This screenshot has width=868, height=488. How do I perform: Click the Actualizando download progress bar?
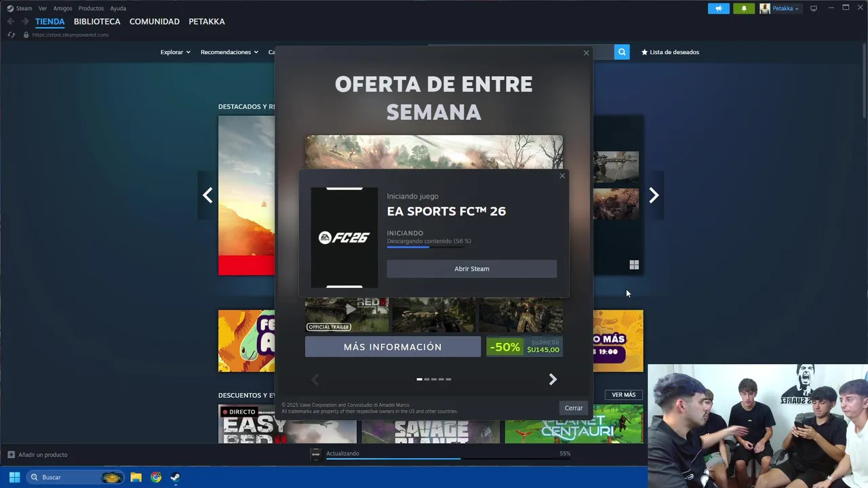[448, 459]
